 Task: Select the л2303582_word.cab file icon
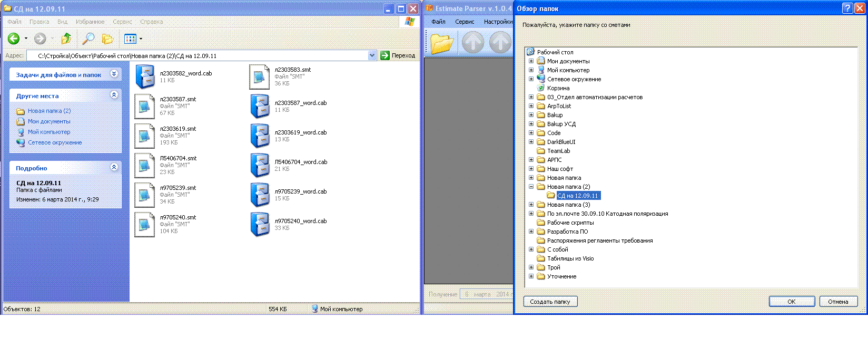pyautogui.click(x=145, y=77)
